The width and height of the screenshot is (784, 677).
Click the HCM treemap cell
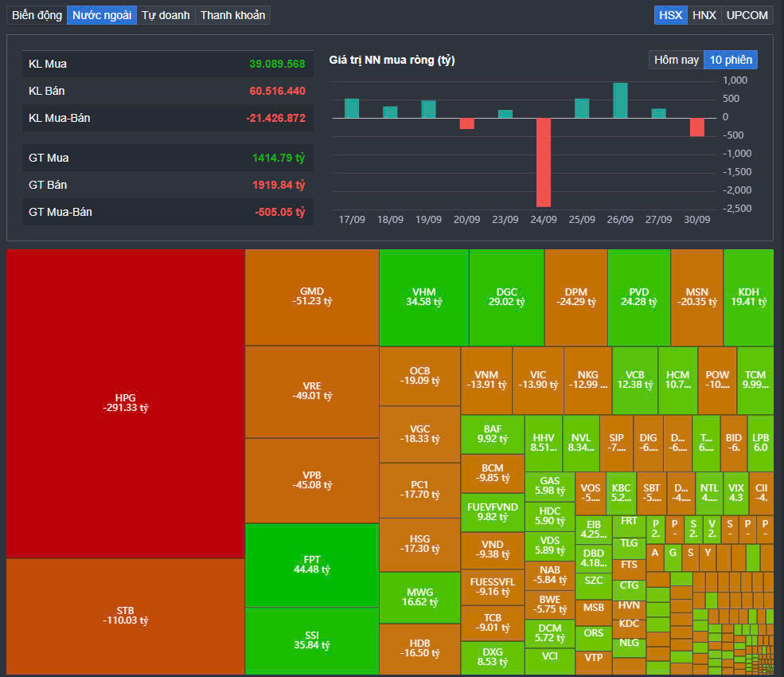678,380
